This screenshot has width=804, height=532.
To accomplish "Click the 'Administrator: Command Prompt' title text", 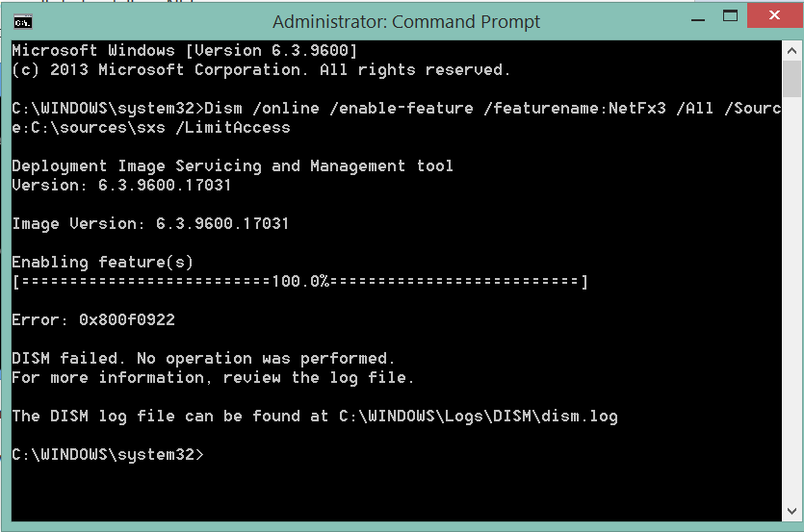I will pos(405,21).
